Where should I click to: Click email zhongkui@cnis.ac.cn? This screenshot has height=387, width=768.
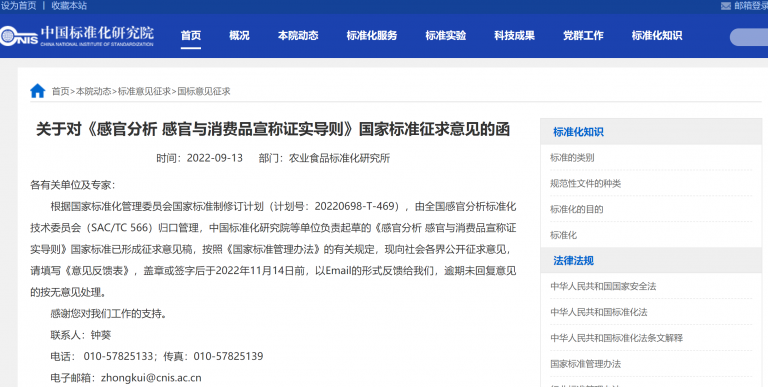151,378
